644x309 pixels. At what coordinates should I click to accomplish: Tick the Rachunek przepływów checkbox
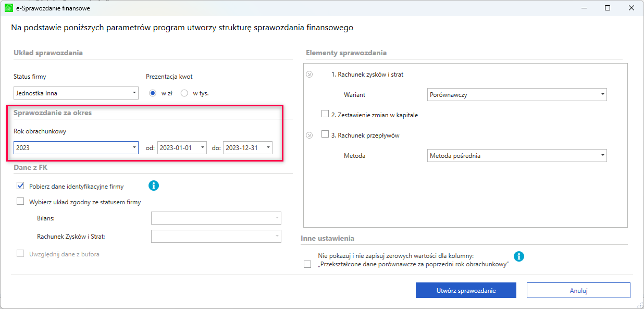pyautogui.click(x=325, y=134)
